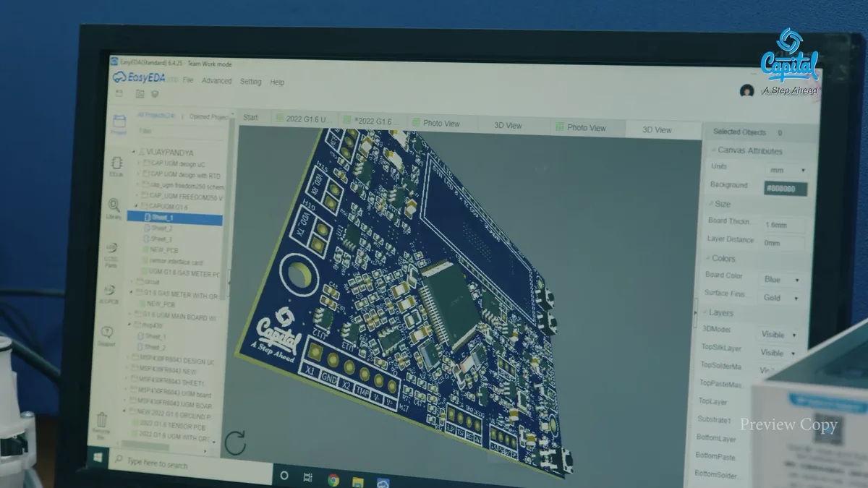Image resolution: width=868 pixels, height=488 pixels.
Task: Open the Windows Start button
Action: click(x=97, y=458)
